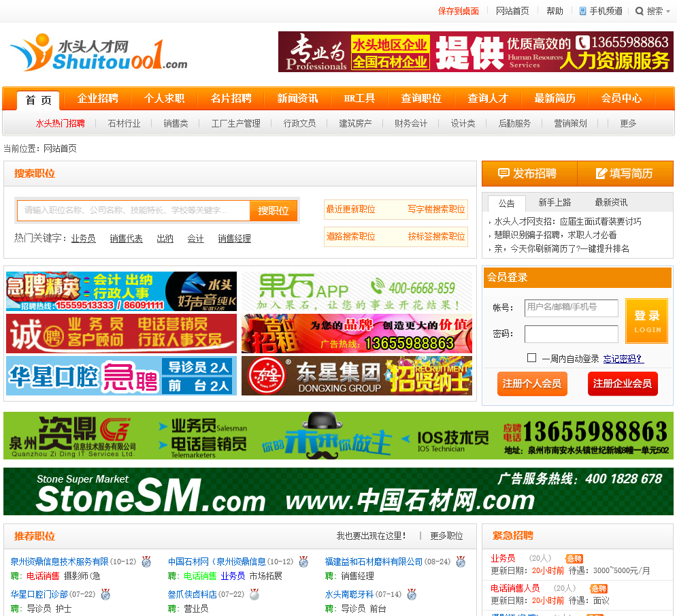Open 写字楼搜索职位 link

tap(436, 210)
